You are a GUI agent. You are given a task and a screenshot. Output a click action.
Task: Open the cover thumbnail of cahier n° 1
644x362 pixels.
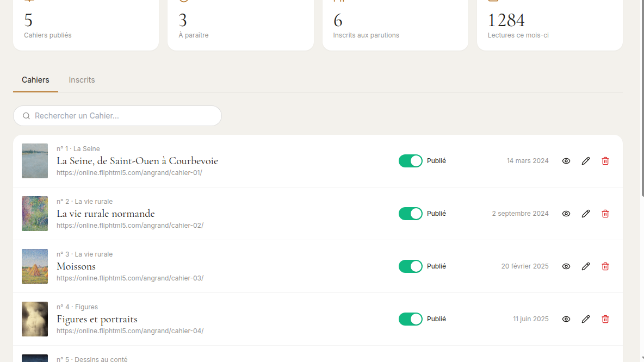[34, 161]
